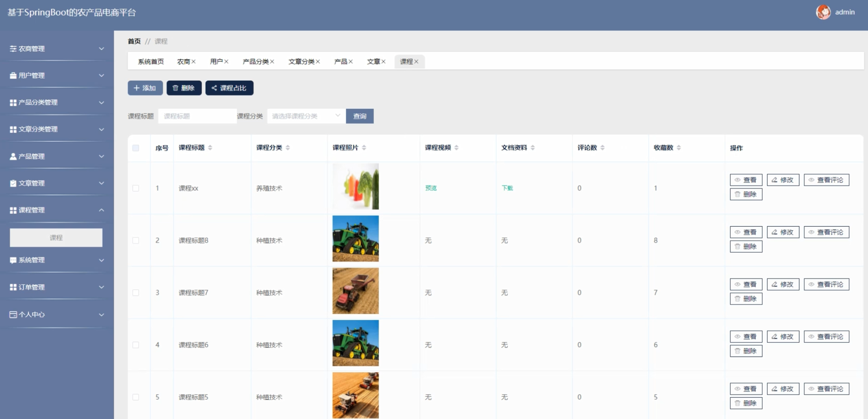868x419 pixels.
Task: Open the 课程分类 dropdown selector
Action: [306, 116]
